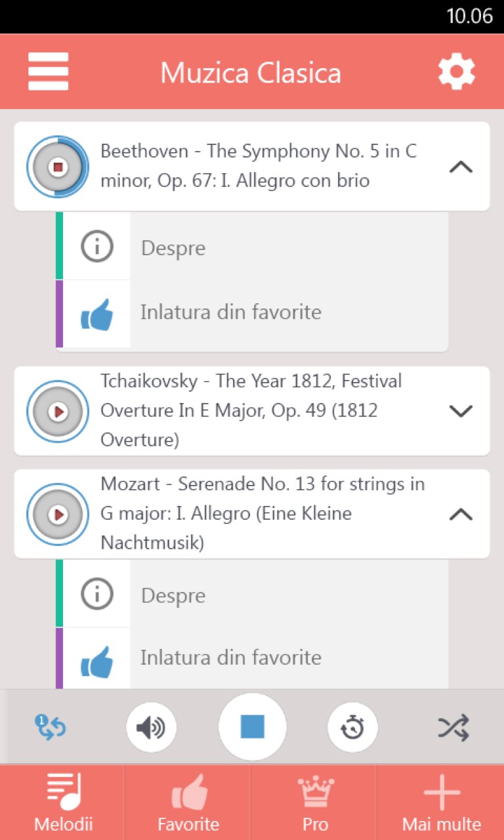Screen dimensions: 504x840
Task: Open the Pro crown tab
Action: click(x=315, y=803)
